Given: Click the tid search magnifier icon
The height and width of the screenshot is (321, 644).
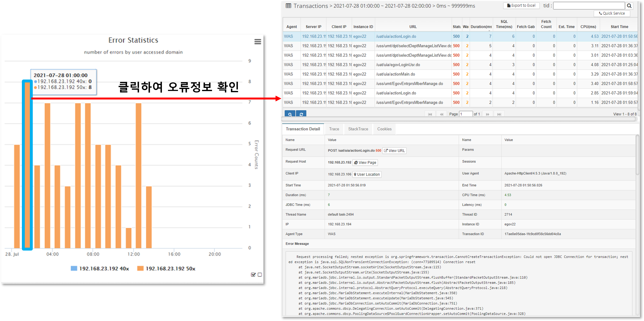Looking at the screenshot, I should pyautogui.click(x=629, y=6).
